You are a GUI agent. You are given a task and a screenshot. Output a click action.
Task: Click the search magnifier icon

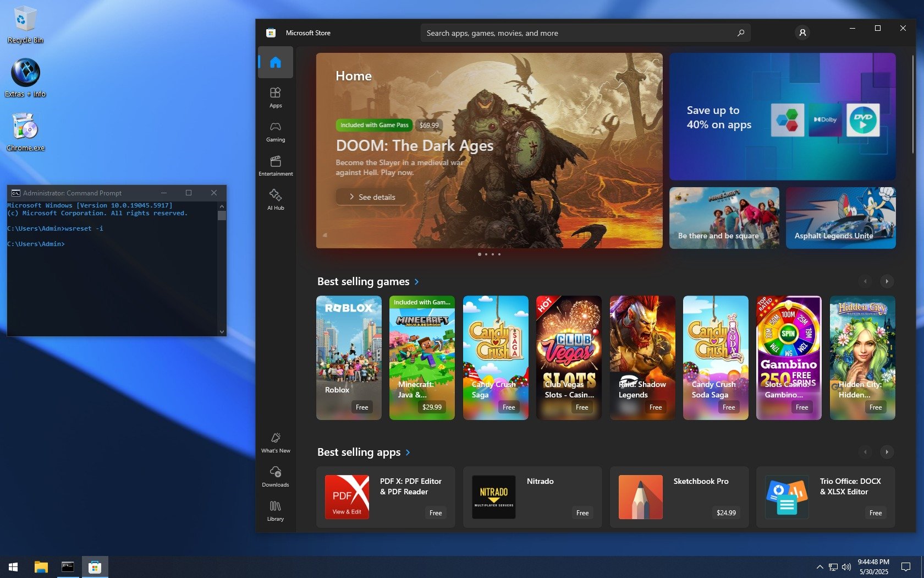pyautogui.click(x=741, y=33)
